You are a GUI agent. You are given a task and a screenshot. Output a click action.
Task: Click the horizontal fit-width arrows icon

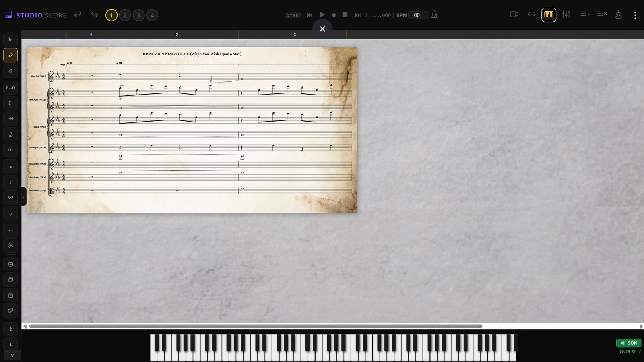(x=532, y=14)
